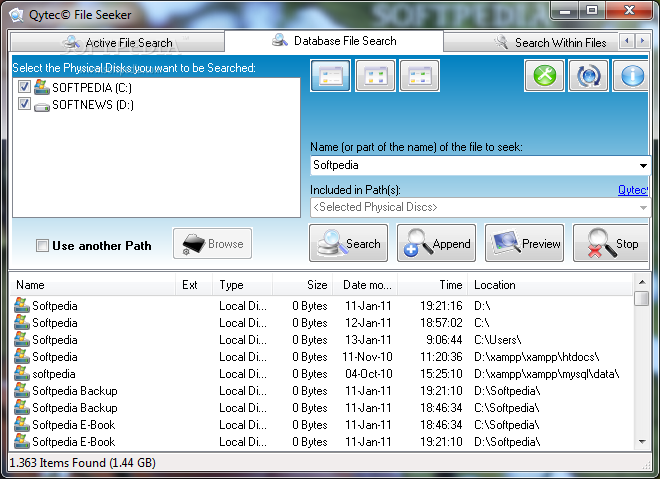The width and height of the screenshot is (660, 479).
Task: Click the refresh database icon
Action: point(588,76)
